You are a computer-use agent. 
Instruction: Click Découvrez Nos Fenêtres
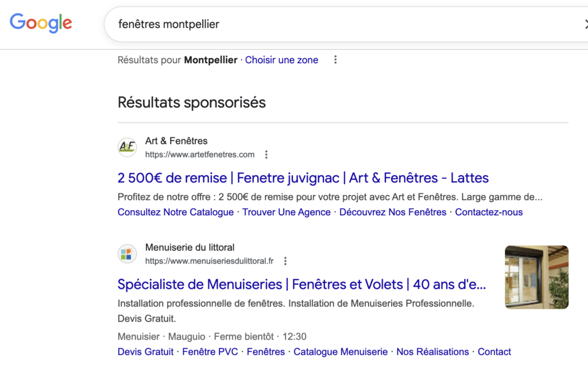(392, 212)
